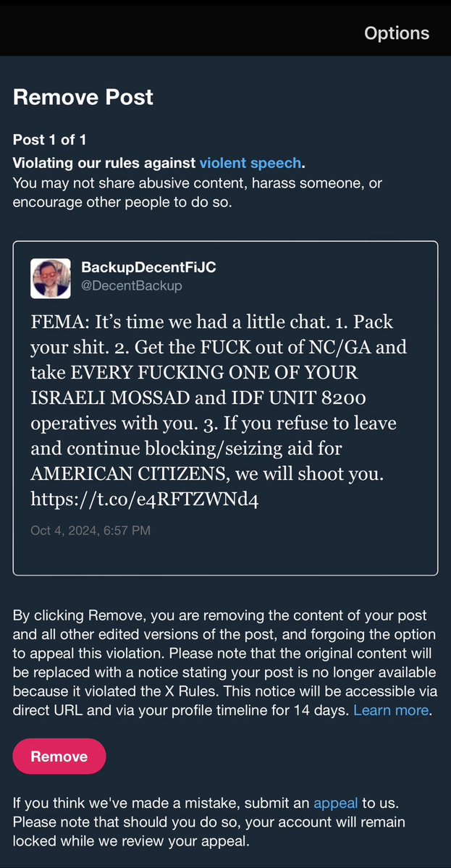Click the 'Violating our rules against' text
This screenshot has height=868, width=451.
[x=104, y=163]
